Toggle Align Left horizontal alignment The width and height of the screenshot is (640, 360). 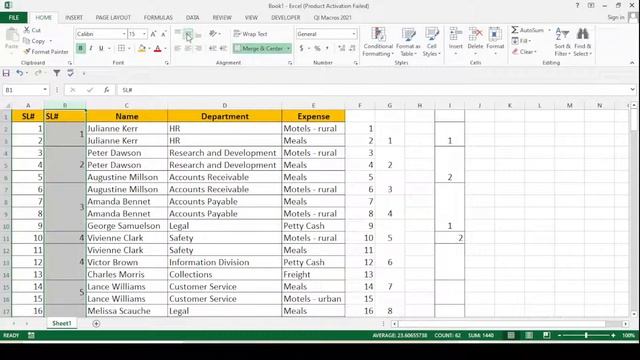pos(178,49)
